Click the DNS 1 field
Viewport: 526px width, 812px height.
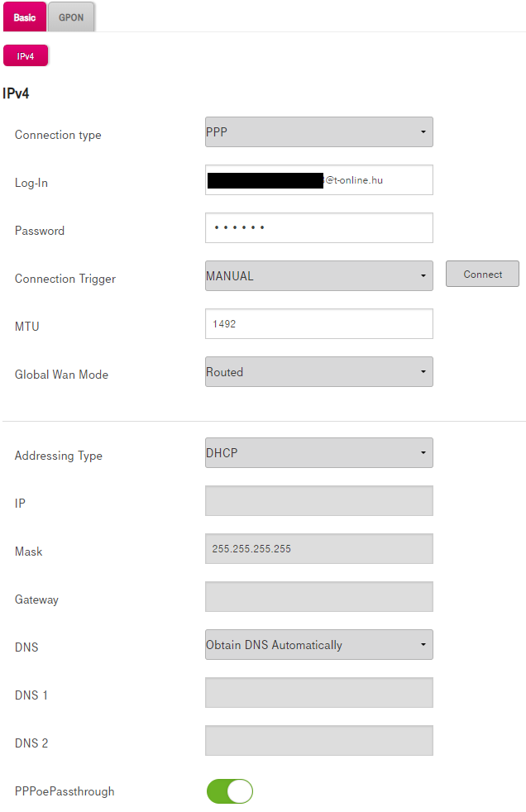[x=318, y=693]
